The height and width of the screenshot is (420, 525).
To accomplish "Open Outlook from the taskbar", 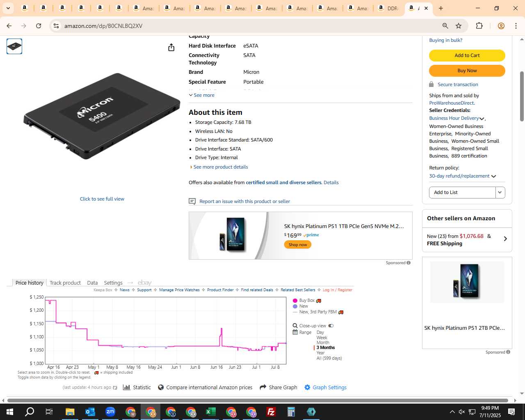I will coord(90,412).
